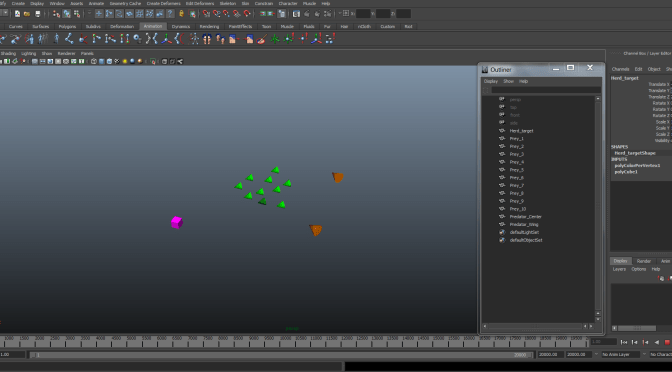The height and width of the screenshot is (372, 672).
Task: Open the Outliner Show menu
Action: coord(508,81)
